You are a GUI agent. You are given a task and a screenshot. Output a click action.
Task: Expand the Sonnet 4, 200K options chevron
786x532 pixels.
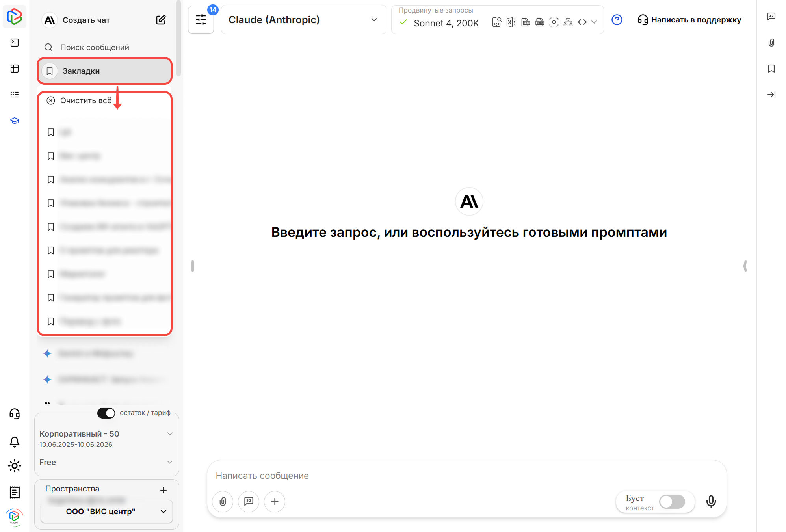[594, 22]
